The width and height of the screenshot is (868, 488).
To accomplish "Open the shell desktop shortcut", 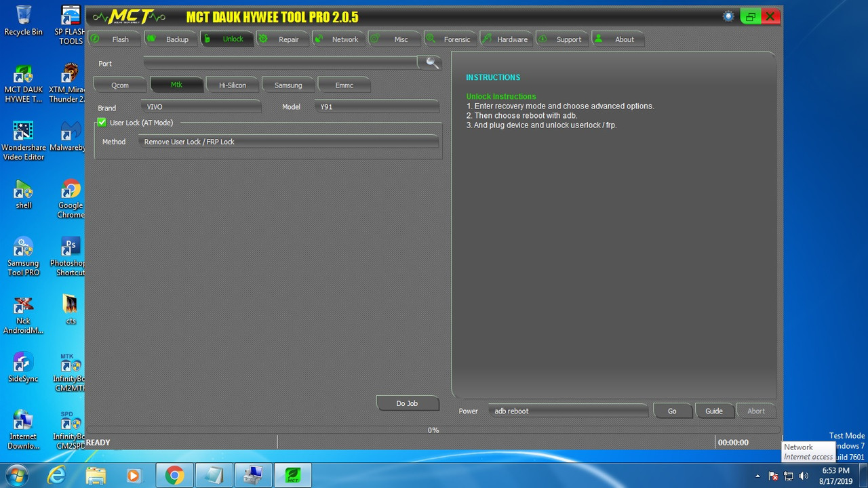I will pos(23,195).
